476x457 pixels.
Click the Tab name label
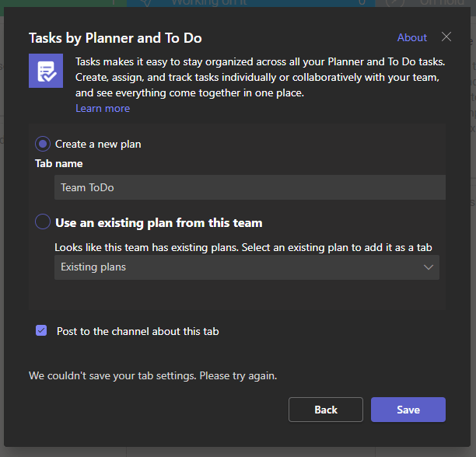coord(59,164)
